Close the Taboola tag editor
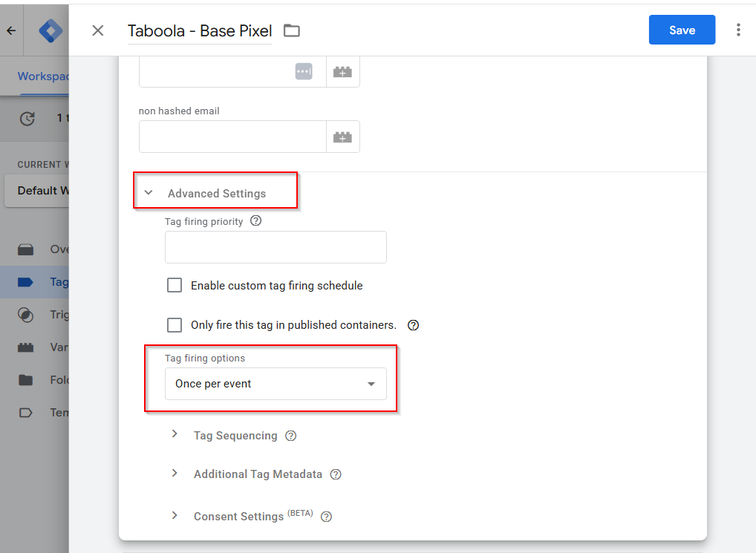Viewport: 756px width, 553px height. [98, 31]
